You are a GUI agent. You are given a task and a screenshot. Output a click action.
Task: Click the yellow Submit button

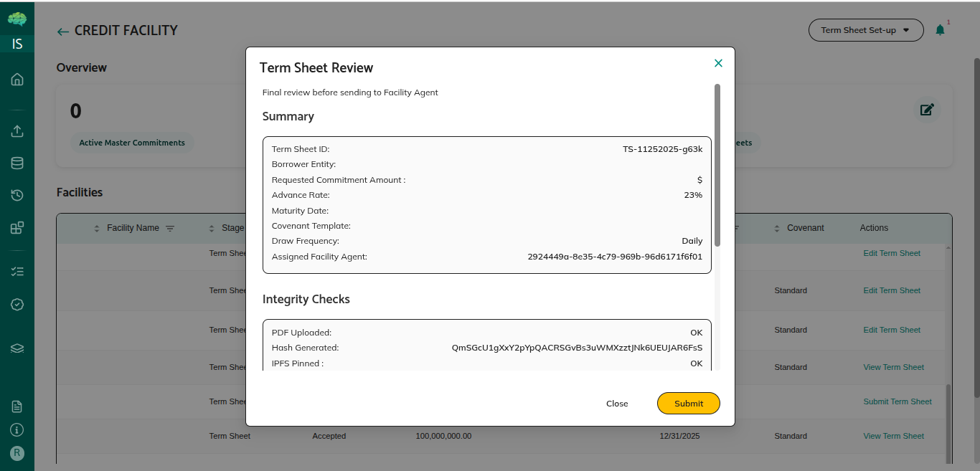(688, 404)
